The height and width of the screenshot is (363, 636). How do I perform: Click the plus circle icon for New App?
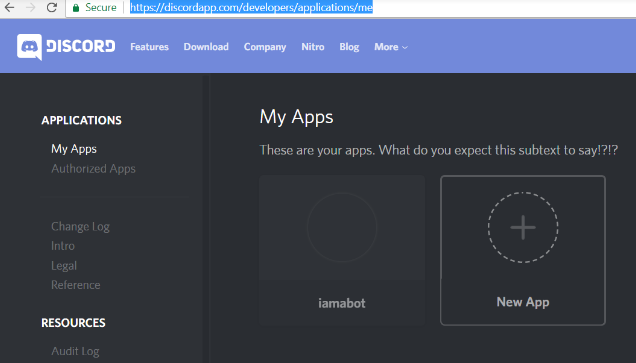523,227
